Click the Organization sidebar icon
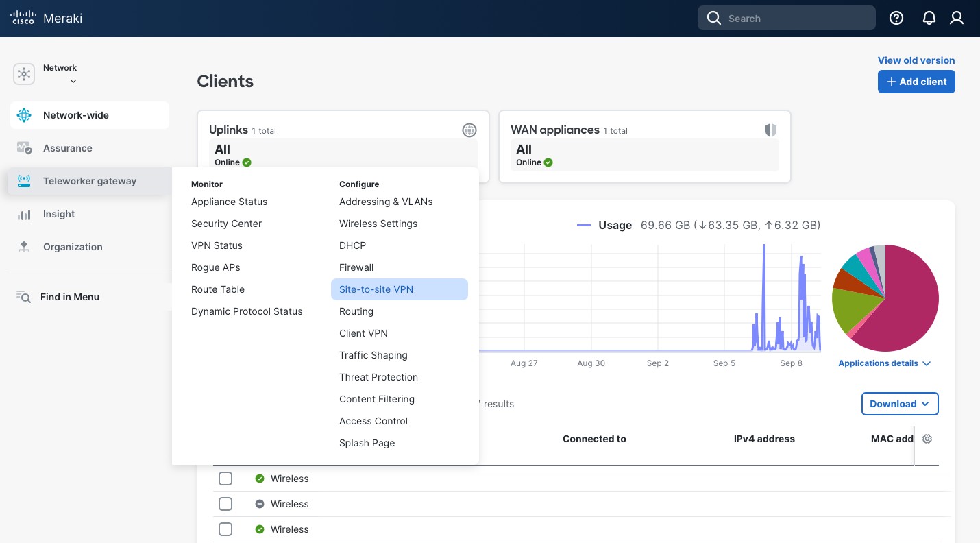Screen dimensions: 980x543 click(24, 247)
